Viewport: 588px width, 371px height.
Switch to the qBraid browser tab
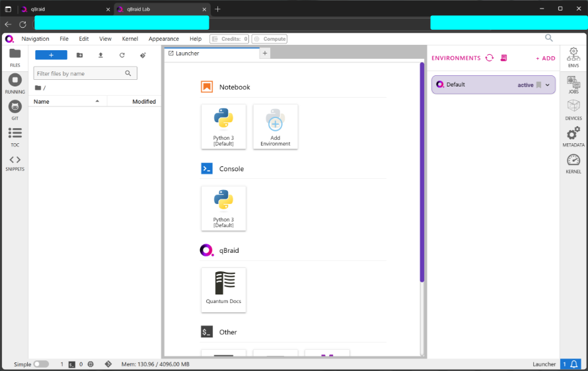66,9
